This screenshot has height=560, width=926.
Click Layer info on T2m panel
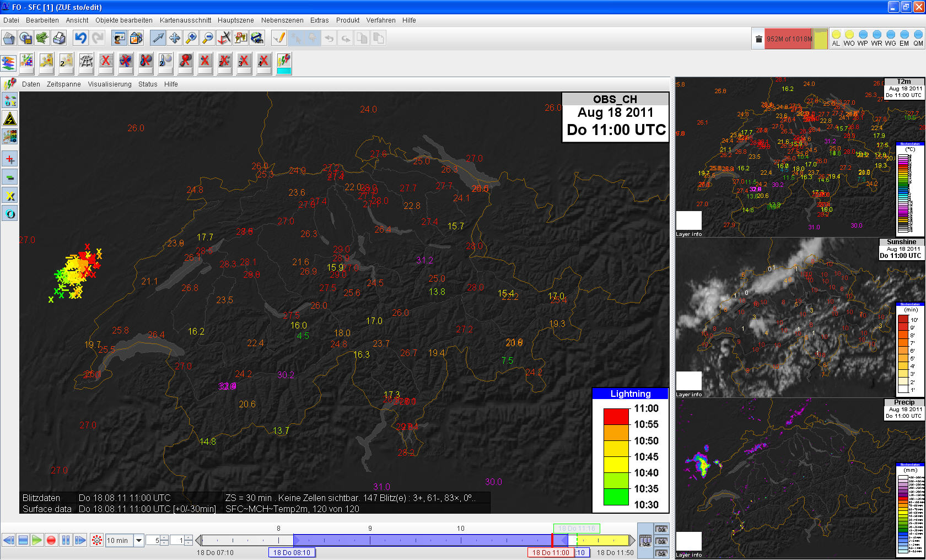tap(688, 234)
